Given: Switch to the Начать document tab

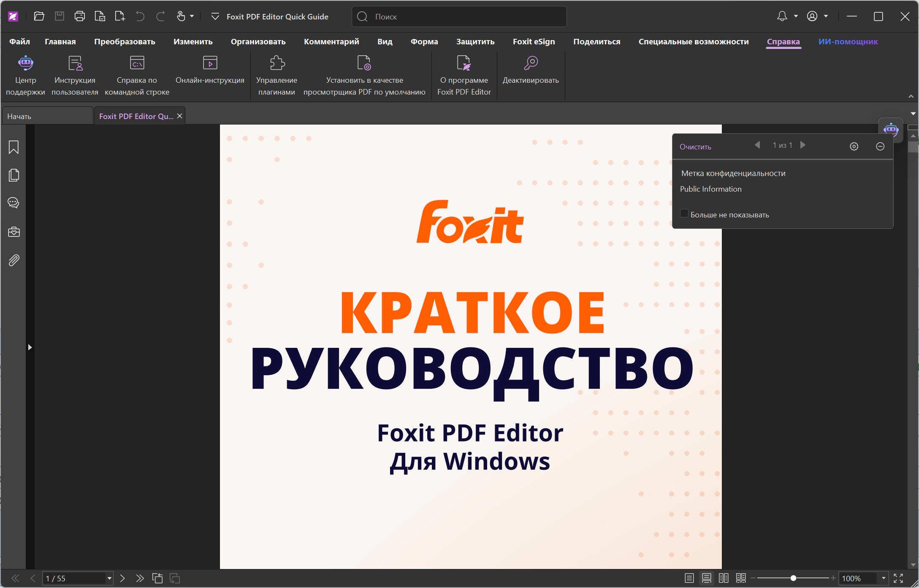Looking at the screenshot, I should point(47,116).
